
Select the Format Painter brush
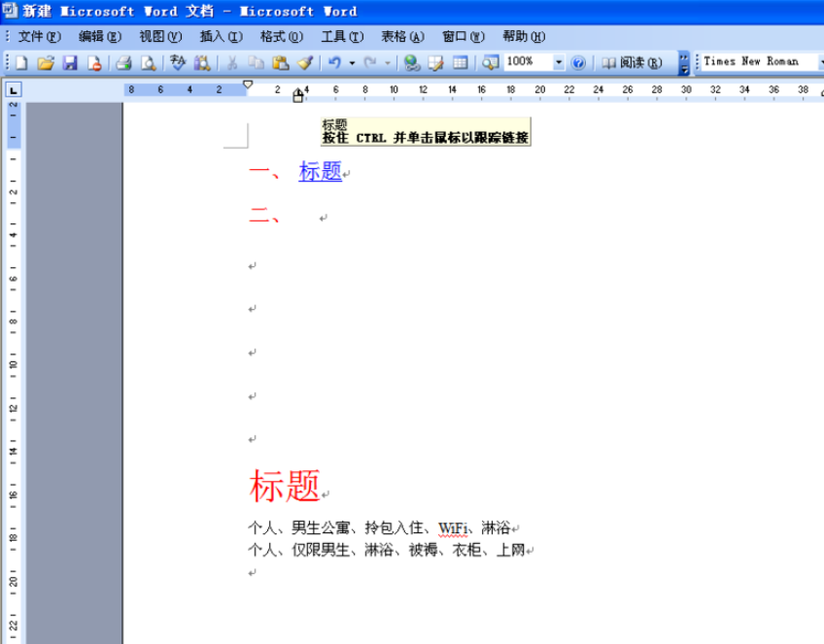point(305,63)
